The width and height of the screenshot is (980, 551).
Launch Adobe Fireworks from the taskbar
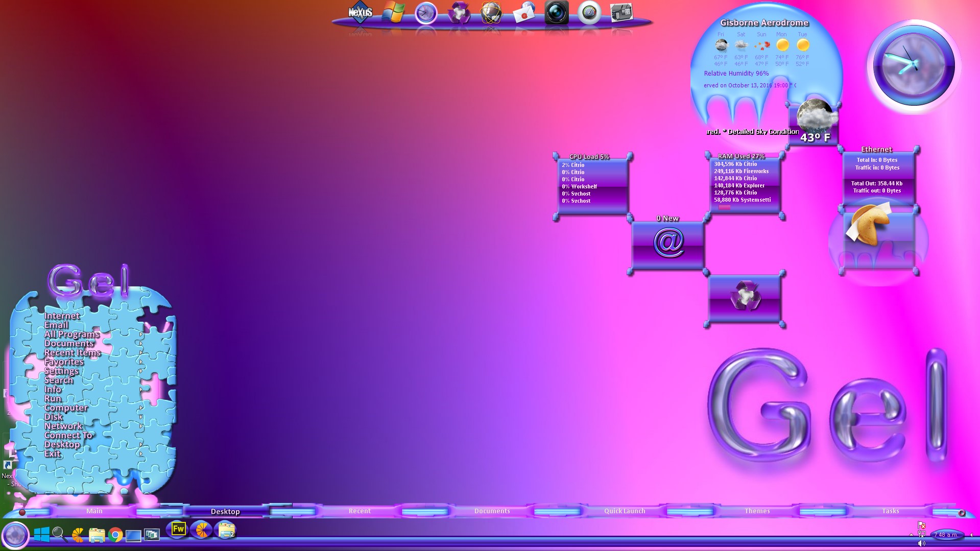pyautogui.click(x=178, y=530)
